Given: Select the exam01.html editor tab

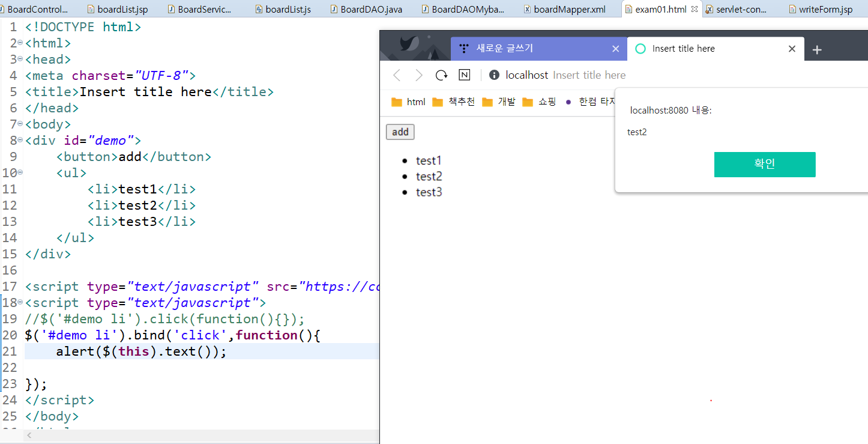Looking at the screenshot, I should [660, 10].
